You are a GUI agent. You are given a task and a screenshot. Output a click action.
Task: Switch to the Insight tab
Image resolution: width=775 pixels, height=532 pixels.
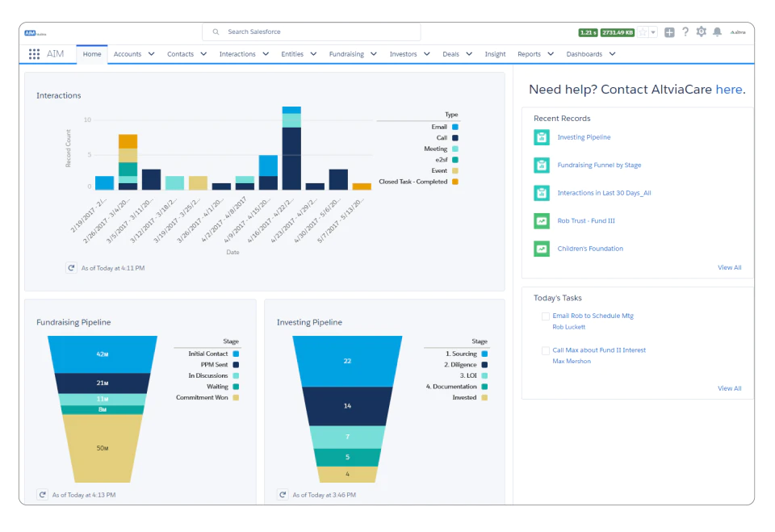pyautogui.click(x=495, y=54)
